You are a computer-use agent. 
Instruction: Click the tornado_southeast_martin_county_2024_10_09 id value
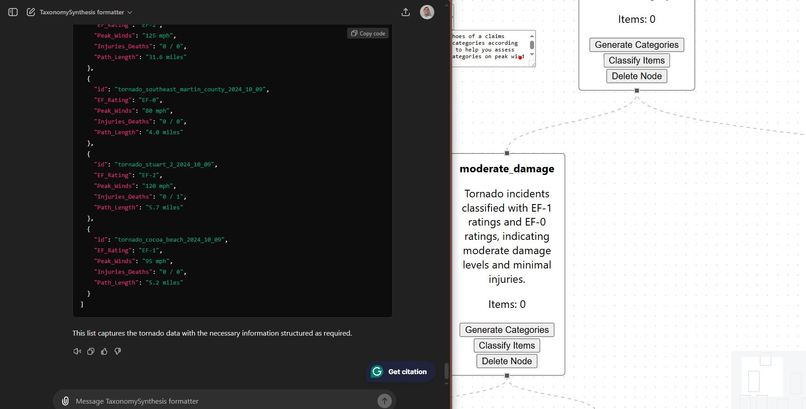[x=190, y=89]
